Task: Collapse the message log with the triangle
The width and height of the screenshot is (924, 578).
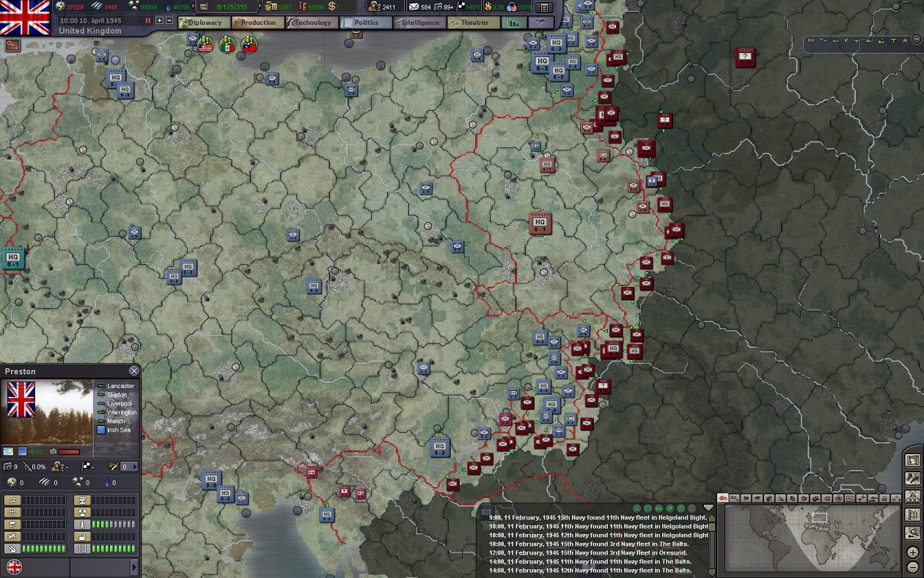Action: pos(708,508)
